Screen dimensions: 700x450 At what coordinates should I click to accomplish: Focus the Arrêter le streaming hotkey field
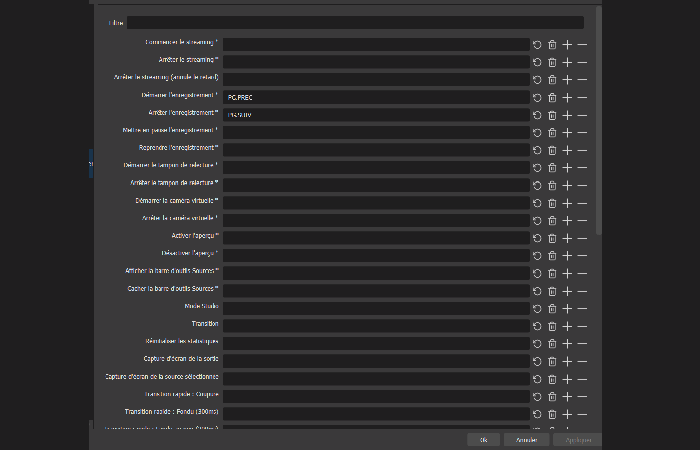[376, 62]
